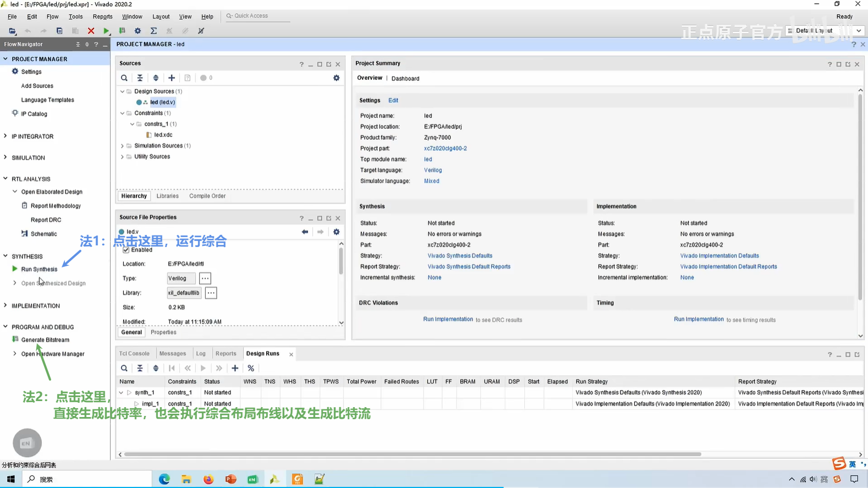Add sources with the plus icon
Image resolution: width=868 pixels, height=488 pixels.
pyautogui.click(x=172, y=78)
